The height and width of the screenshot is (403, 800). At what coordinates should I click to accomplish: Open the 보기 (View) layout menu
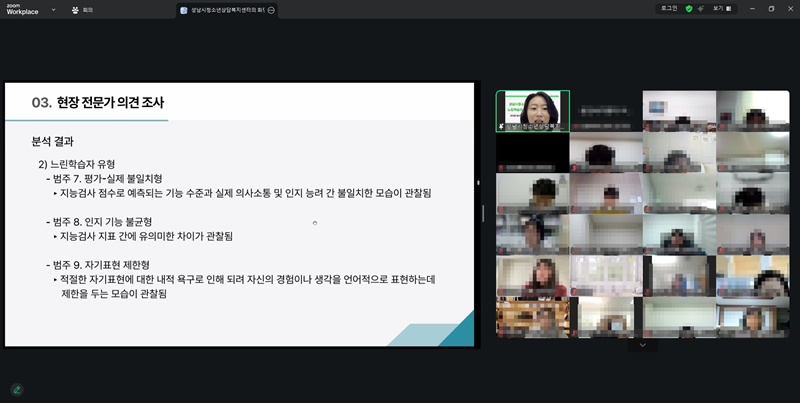[x=723, y=8]
